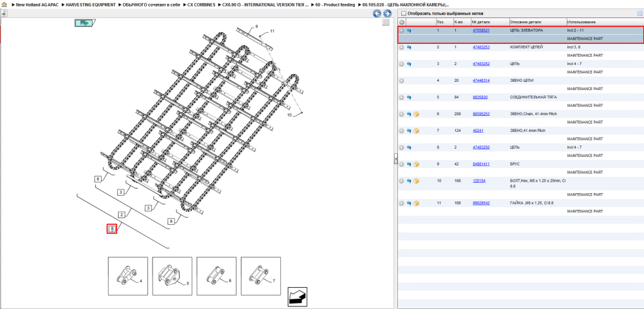Screen dimensions: 644x309
Task: Open part number link 47558521
Action: pyautogui.click(x=481, y=30)
